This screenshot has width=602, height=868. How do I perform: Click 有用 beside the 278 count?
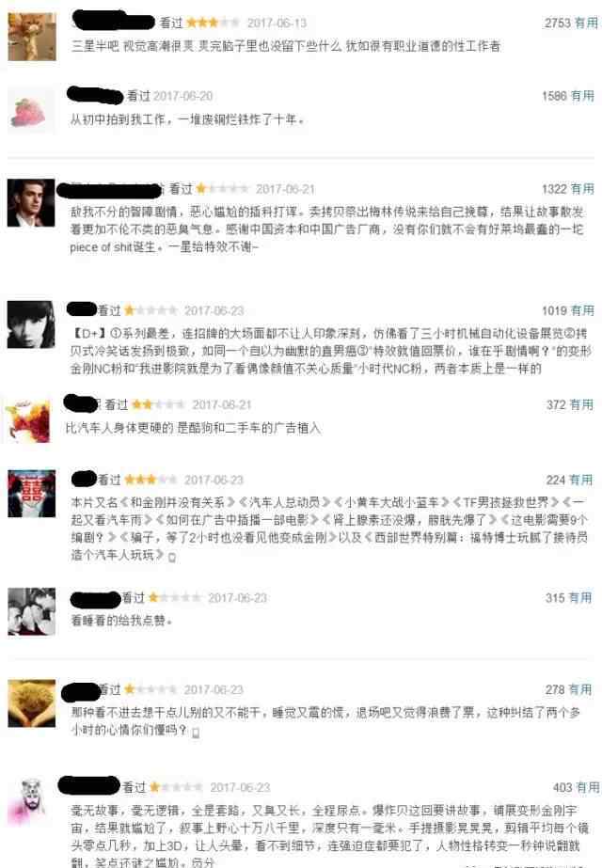pyautogui.click(x=580, y=689)
